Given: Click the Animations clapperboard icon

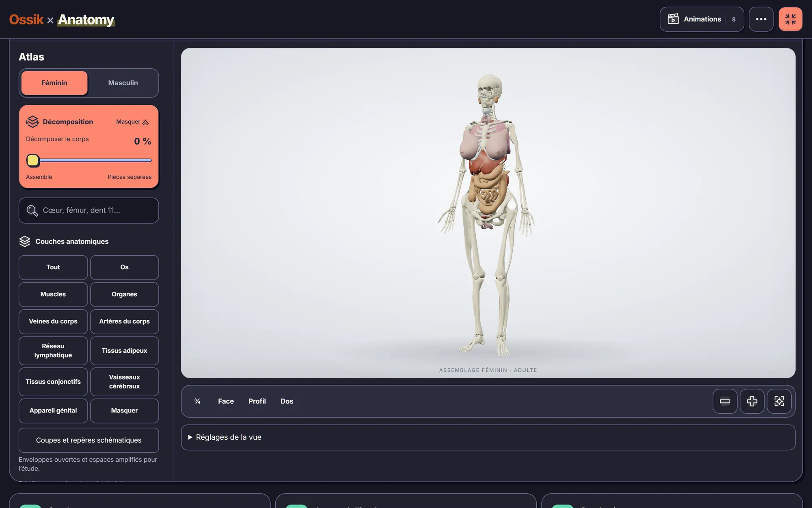Looking at the screenshot, I should click(673, 19).
